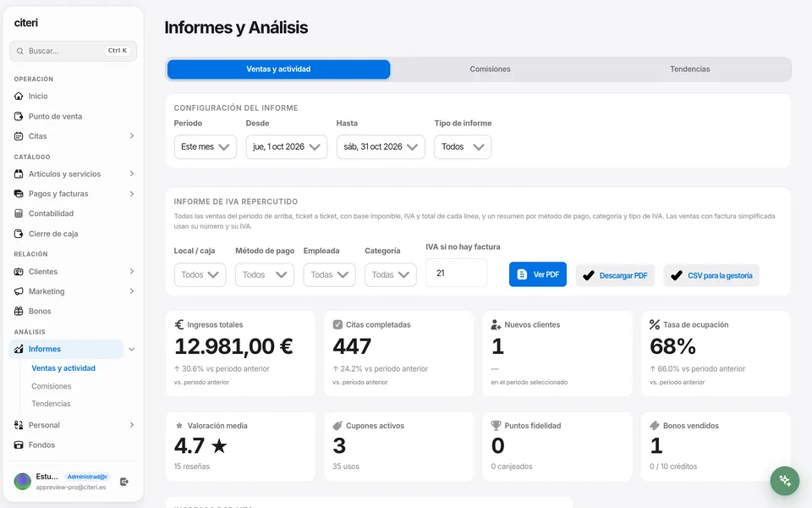Click the ticket icon on Bonos vendidos
The width and height of the screenshot is (812, 508).
pyautogui.click(x=655, y=426)
